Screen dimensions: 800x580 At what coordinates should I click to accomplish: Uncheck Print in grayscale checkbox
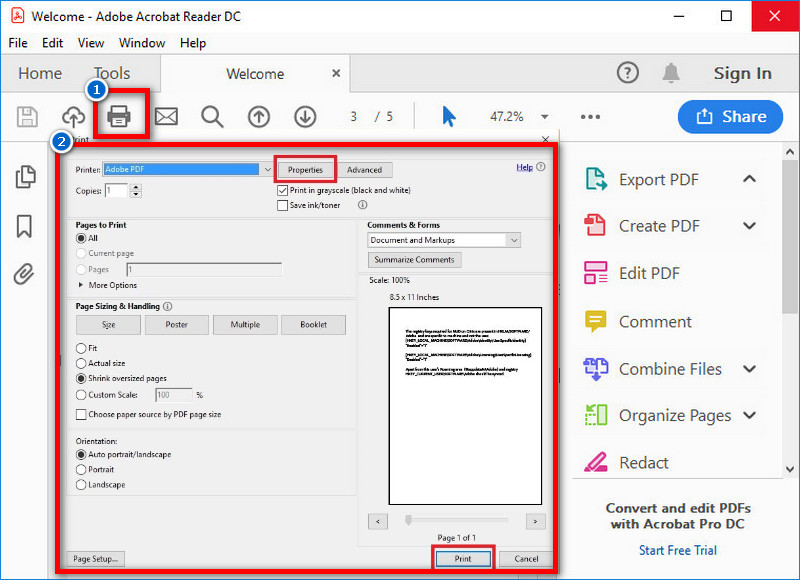[x=282, y=190]
